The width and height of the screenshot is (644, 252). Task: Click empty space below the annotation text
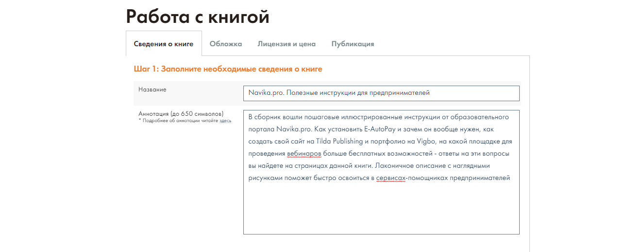point(381,209)
